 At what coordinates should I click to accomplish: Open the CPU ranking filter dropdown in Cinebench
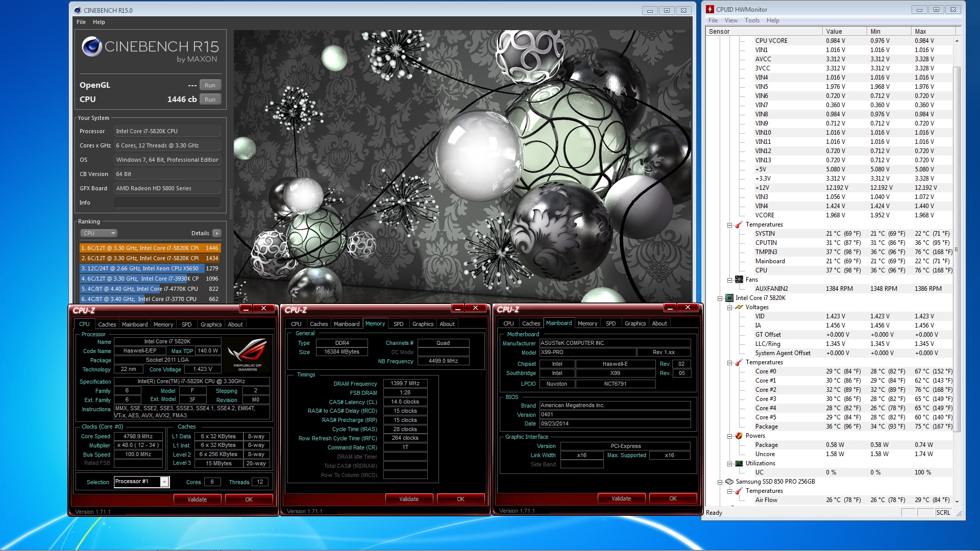(x=99, y=233)
